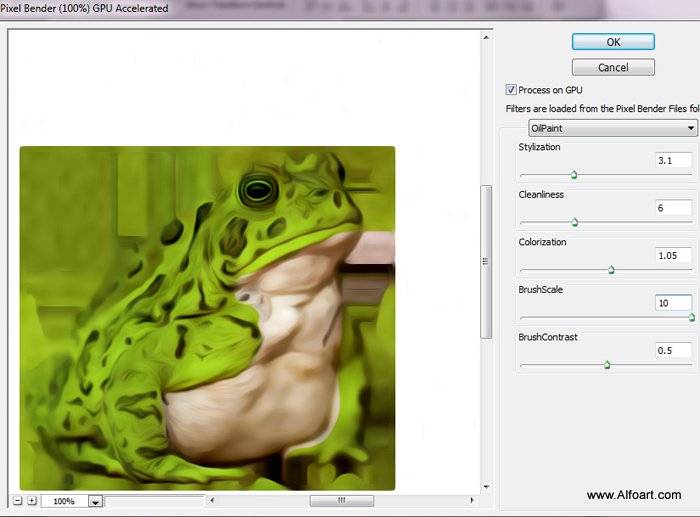Click the horizontal scroll right arrow
The height and width of the screenshot is (517, 700).
[x=472, y=500]
